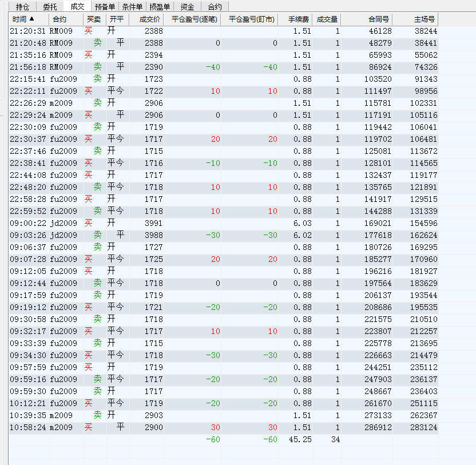Click profit 20 in the 22:30:37 row
Screen dimensions: 476x465
216,140
